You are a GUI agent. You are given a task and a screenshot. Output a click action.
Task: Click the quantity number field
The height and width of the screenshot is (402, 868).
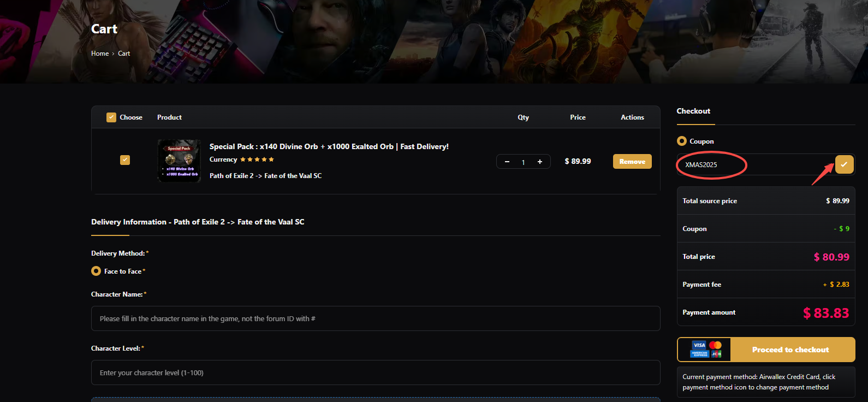pyautogui.click(x=523, y=162)
